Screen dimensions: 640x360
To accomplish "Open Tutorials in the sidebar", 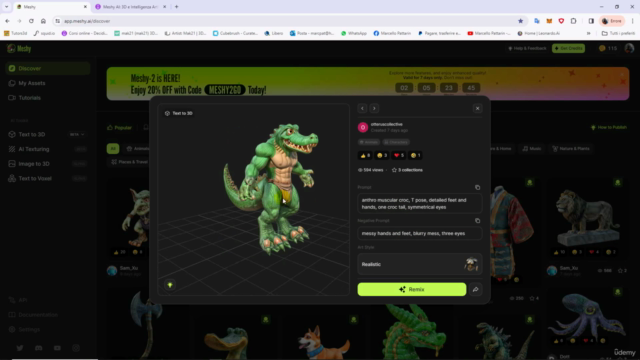I will click(x=29, y=98).
